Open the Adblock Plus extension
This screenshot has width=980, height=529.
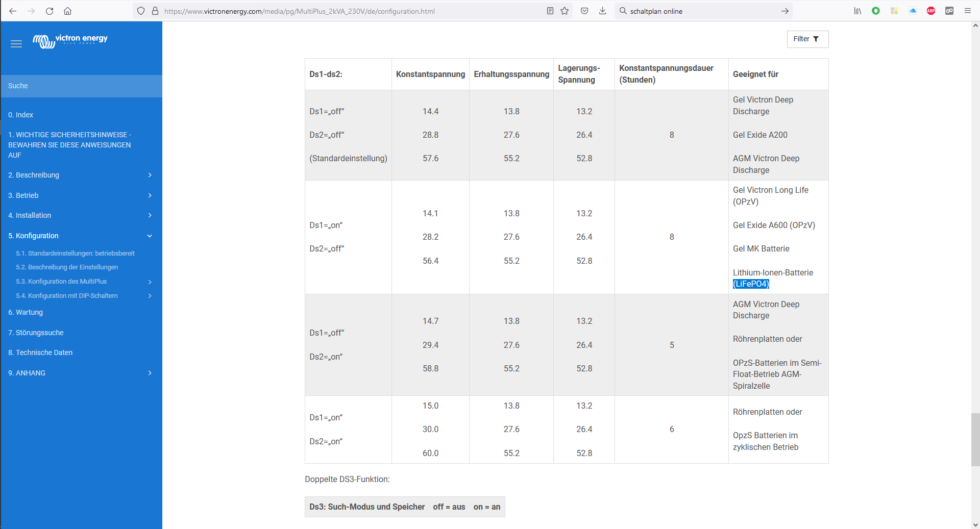(x=931, y=11)
